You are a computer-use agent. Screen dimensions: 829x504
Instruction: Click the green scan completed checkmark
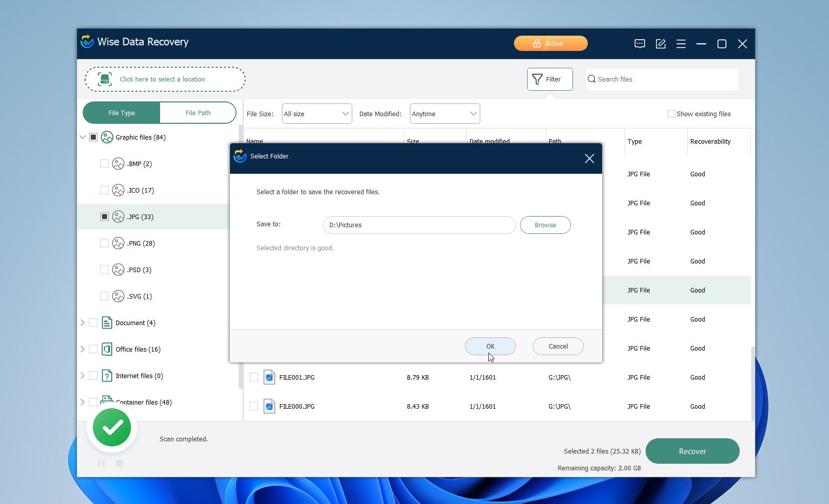click(x=112, y=428)
